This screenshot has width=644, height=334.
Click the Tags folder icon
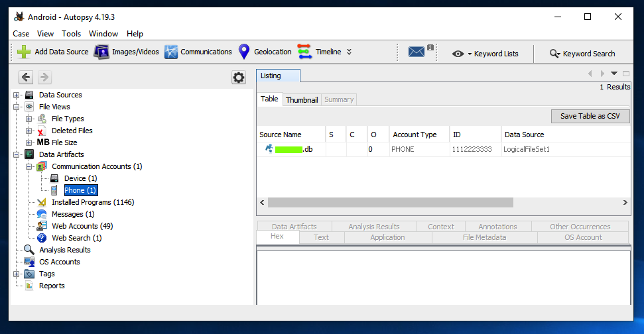29,274
